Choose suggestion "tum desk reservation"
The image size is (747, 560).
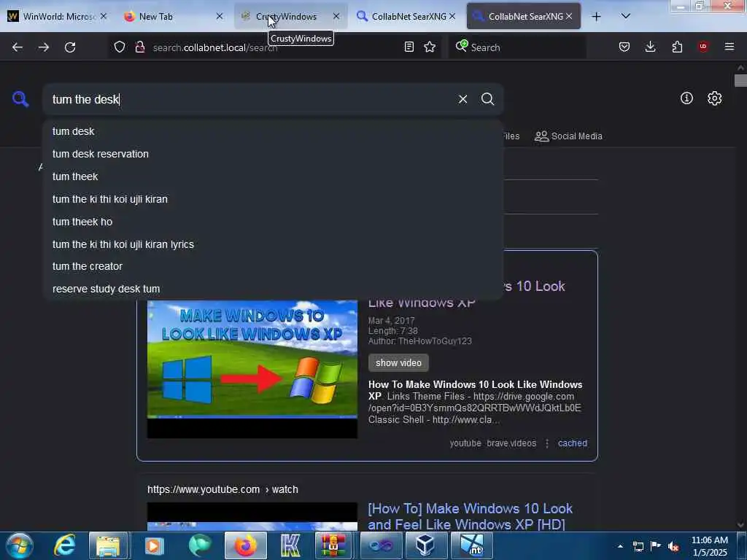pyautogui.click(x=273, y=154)
